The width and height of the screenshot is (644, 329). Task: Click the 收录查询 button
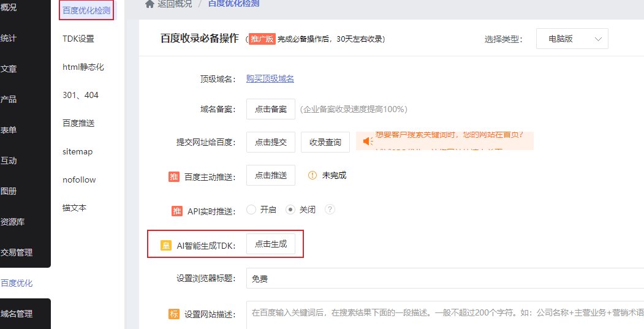(x=325, y=142)
